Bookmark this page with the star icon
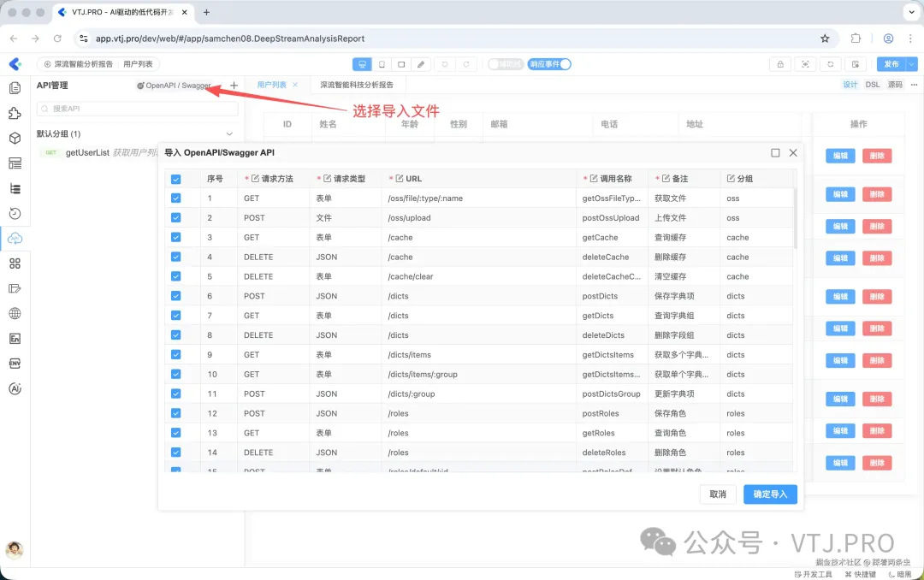The image size is (924, 580). pyautogui.click(x=825, y=38)
